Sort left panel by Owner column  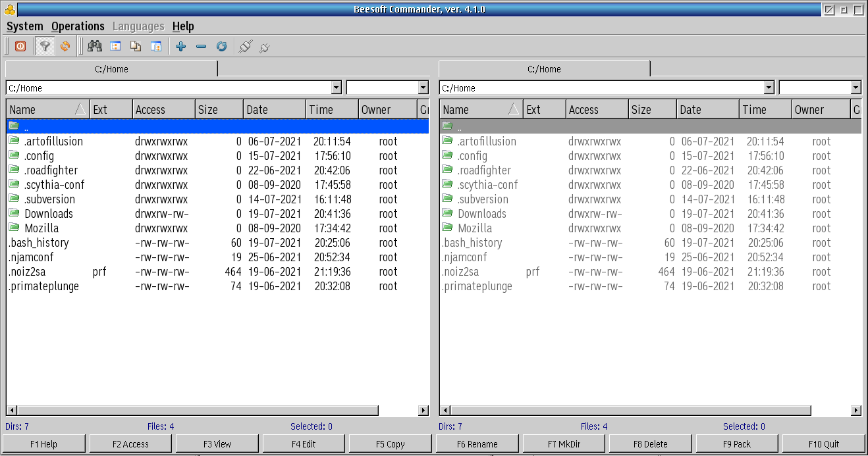coord(388,109)
